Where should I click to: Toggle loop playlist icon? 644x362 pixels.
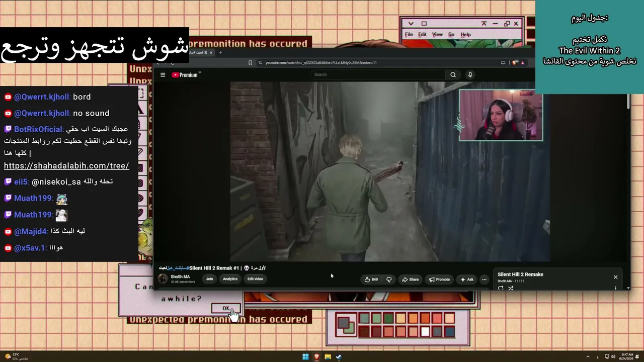[x=501, y=288]
